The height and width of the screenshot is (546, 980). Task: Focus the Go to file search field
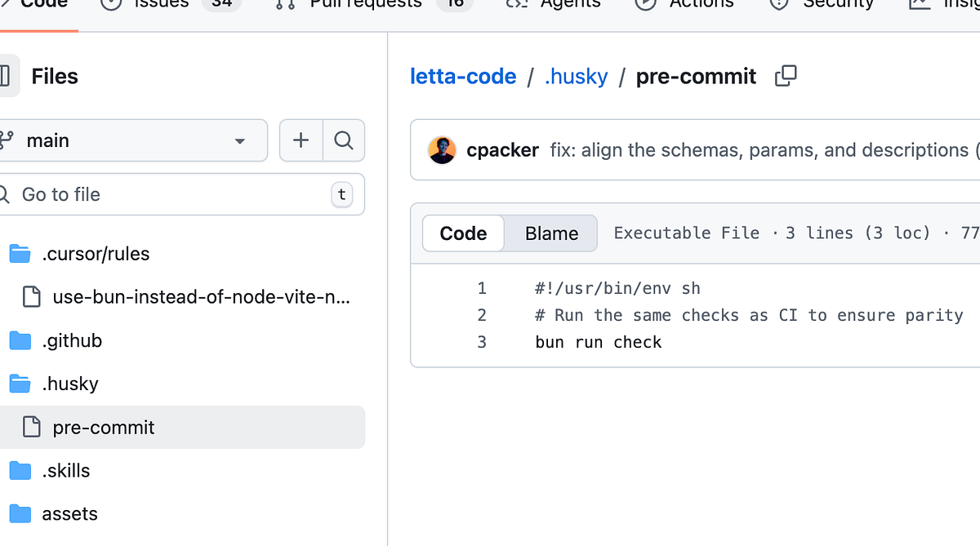(180, 194)
